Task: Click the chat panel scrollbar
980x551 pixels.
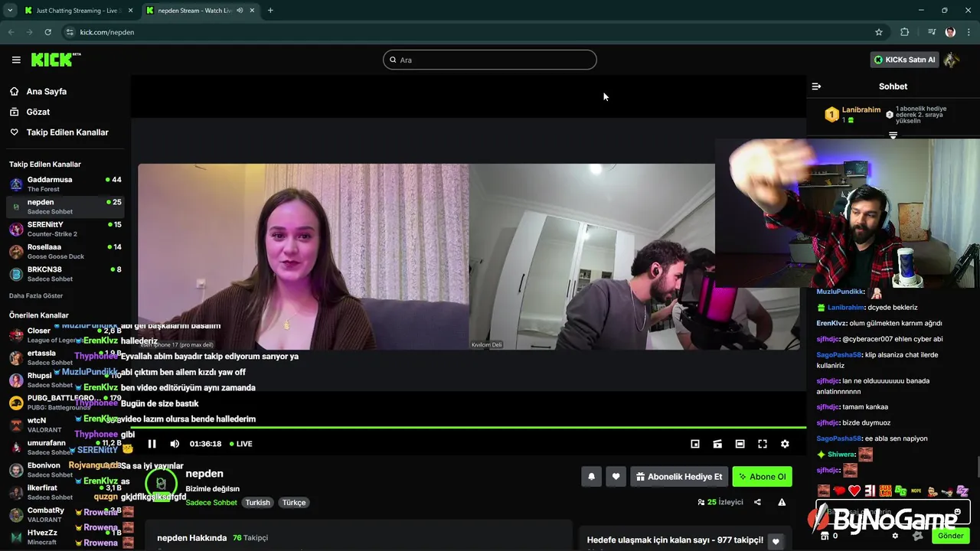Action: pos(978,466)
